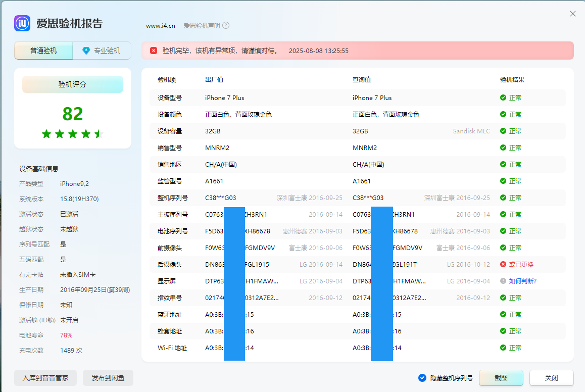Open the 如何判断? link in 显示屏 row
This screenshot has width=585, height=392.
[x=523, y=281]
